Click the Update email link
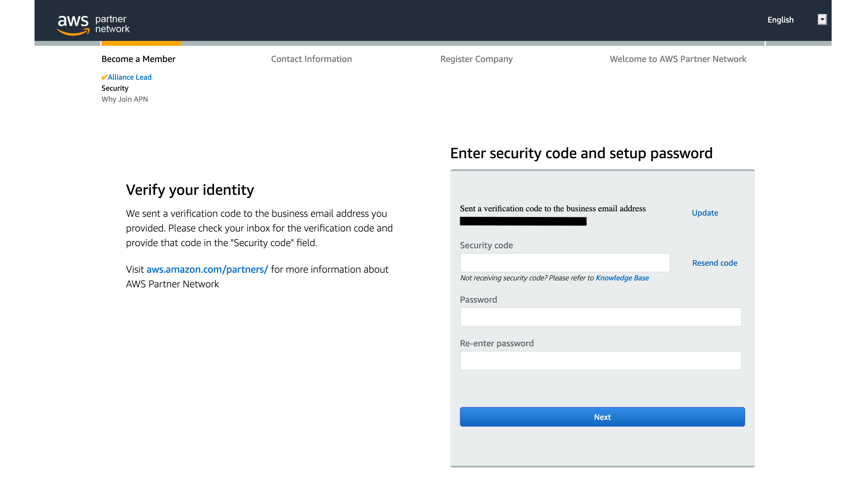This screenshot has width=868, height=488. coord(705,213)
